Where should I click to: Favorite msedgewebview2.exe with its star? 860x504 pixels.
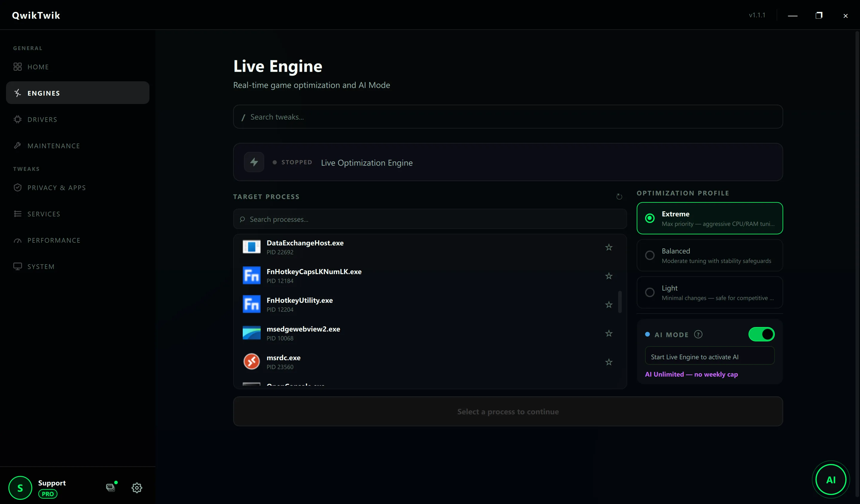coord(609,333)
